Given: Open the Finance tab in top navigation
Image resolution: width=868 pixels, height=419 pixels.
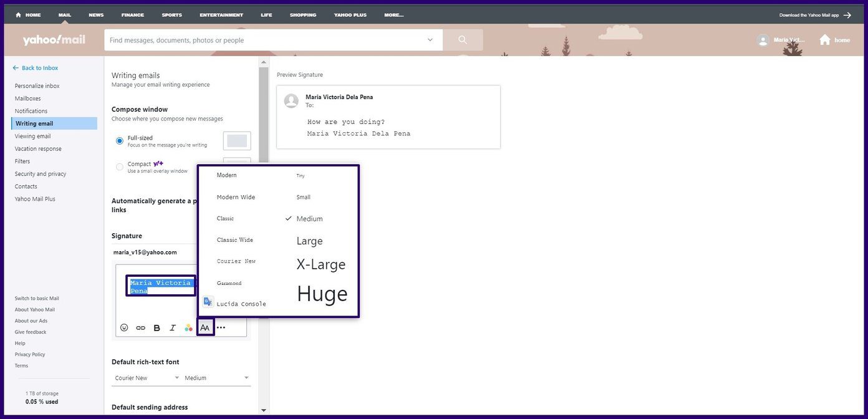Looking at the screenshot, I should [x=132, y=15].
